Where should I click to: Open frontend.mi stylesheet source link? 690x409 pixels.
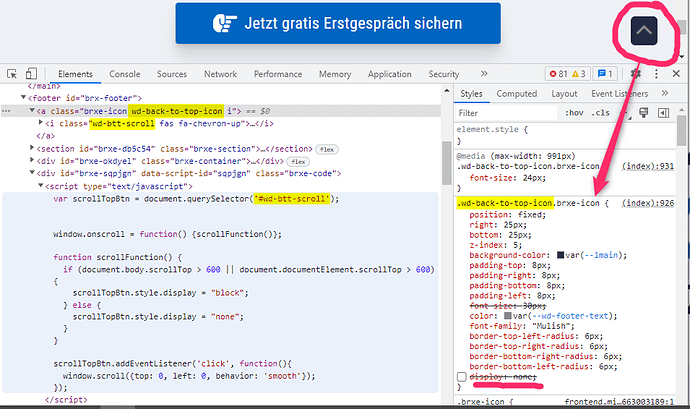click(619, 402)
